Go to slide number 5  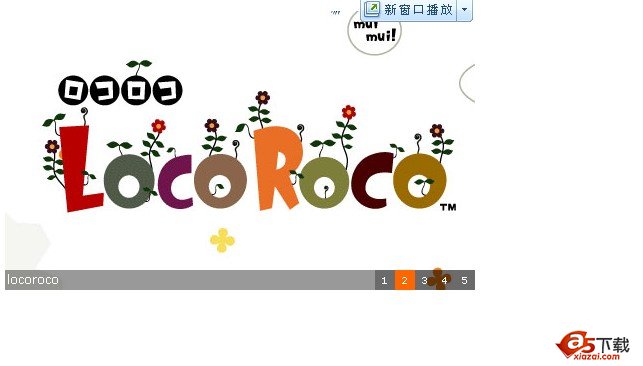pyautogui.click(x=464, y=280)
